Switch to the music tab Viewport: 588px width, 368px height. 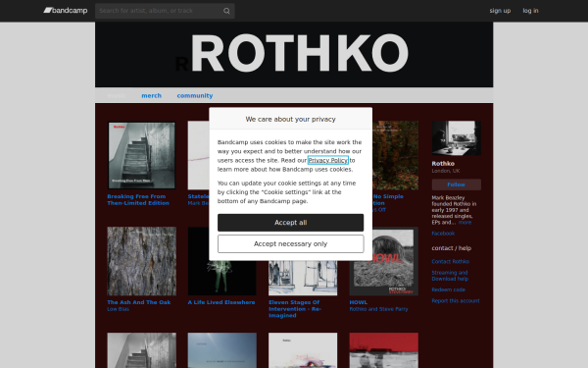click(117, 96)
